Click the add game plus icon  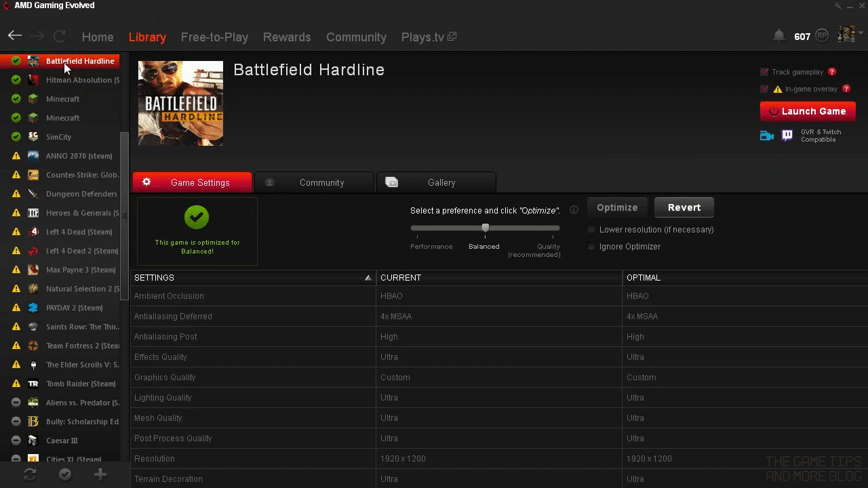click(x=100, y=474)
